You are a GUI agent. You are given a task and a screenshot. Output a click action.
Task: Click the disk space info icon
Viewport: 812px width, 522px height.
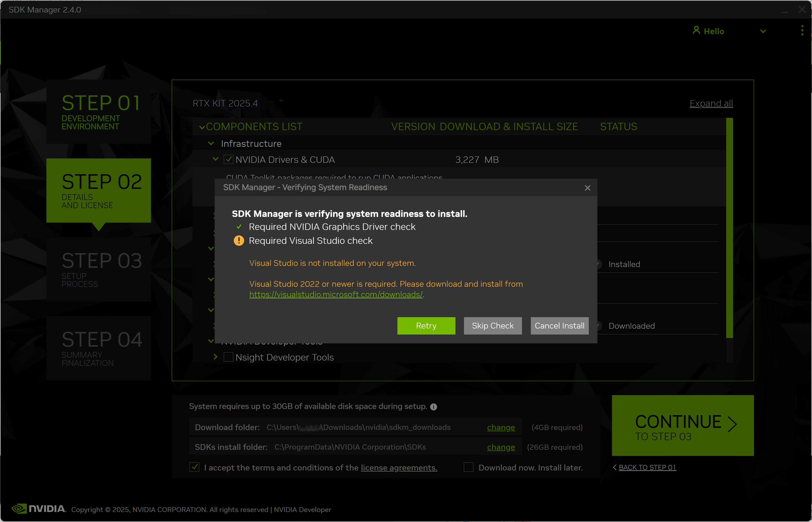433,407
